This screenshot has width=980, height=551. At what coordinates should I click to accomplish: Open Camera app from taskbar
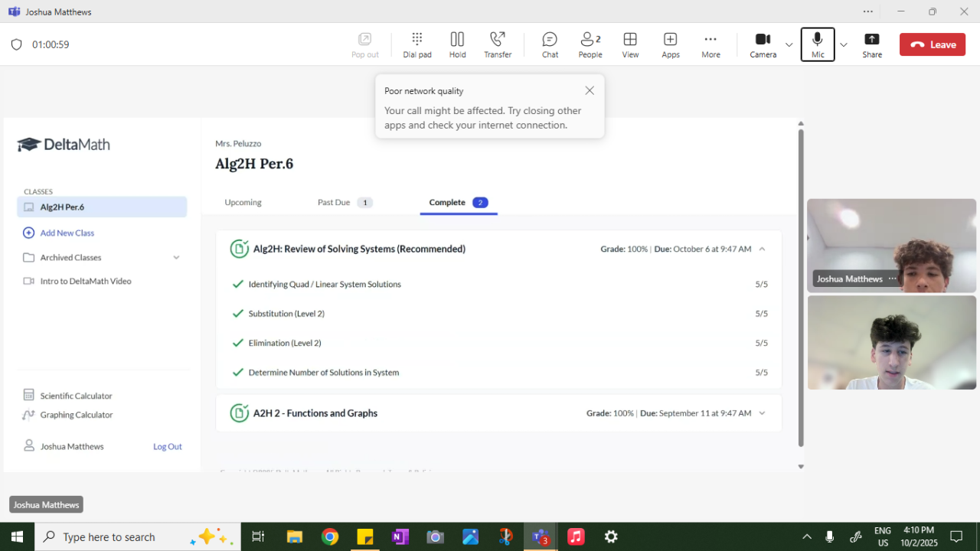[x=436, y=536]
